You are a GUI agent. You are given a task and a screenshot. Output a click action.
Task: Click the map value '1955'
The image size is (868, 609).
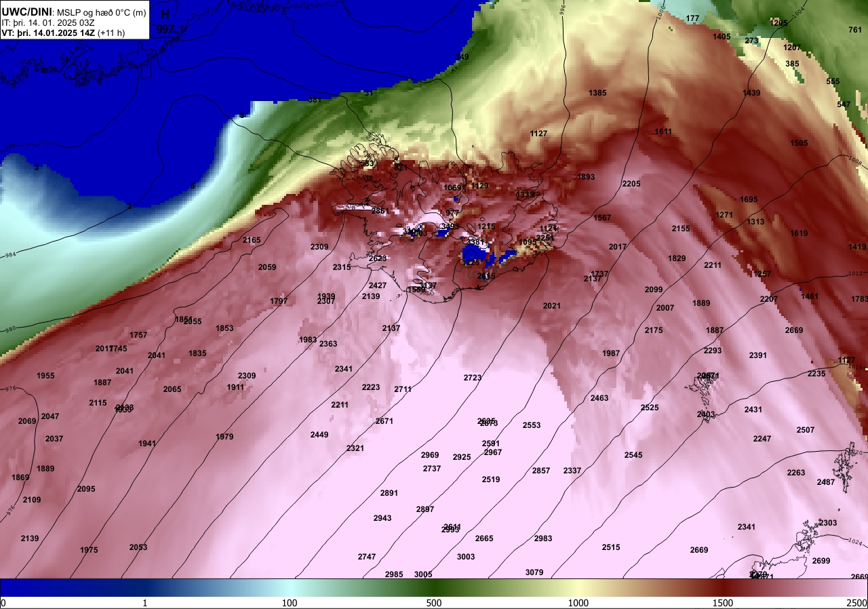[x=45, y=376]
